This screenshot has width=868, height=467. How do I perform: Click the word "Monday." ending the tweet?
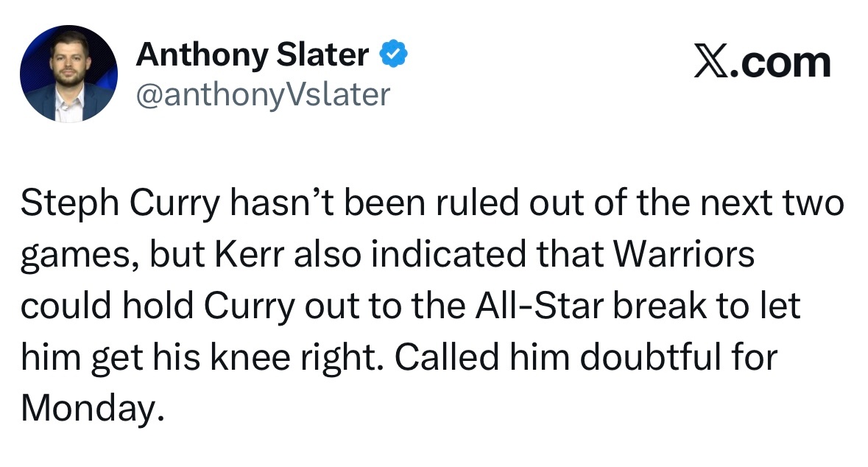tap(89, 409)
